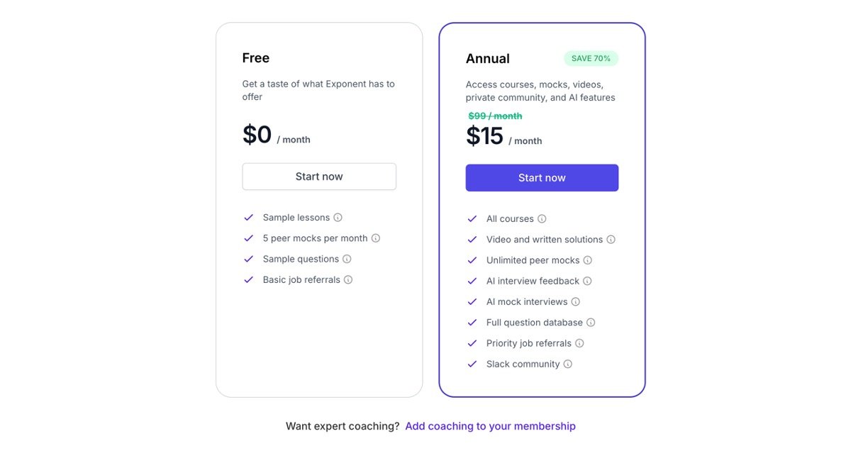Viewport: 868px width, 451px height.
Task: Show info for Full question database
Action: click(591, 323)
